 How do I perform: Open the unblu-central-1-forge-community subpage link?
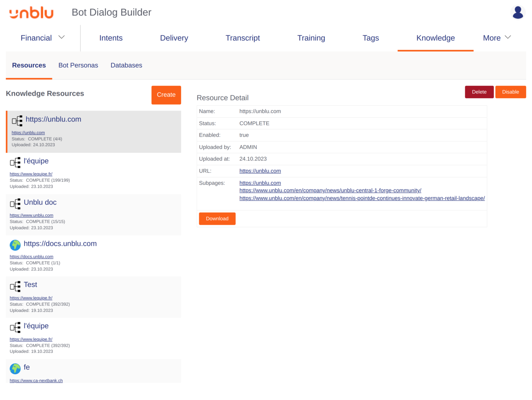coord(330,190)
